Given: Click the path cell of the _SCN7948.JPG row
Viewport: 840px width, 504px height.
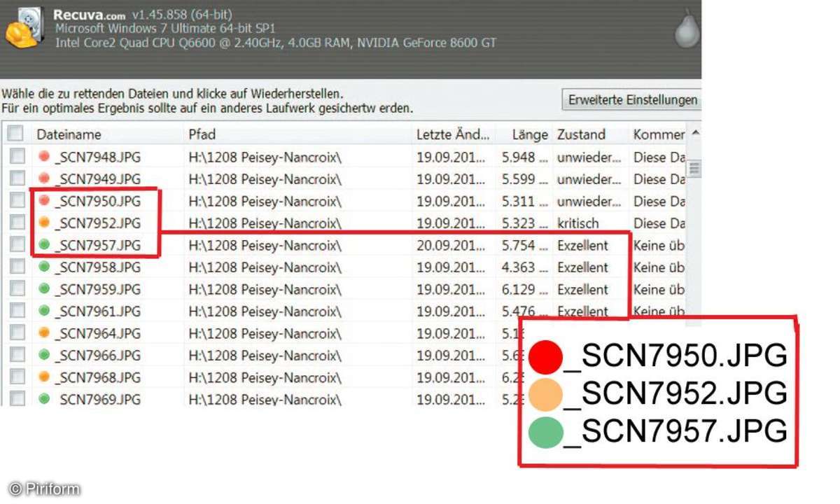Looking at the screenshot, I should tap(265, 157).
